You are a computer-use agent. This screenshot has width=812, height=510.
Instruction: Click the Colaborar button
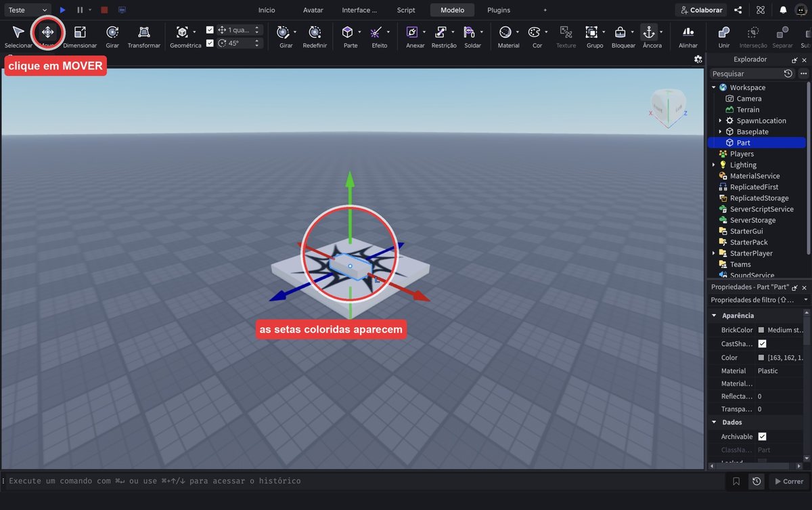(701, 10)
